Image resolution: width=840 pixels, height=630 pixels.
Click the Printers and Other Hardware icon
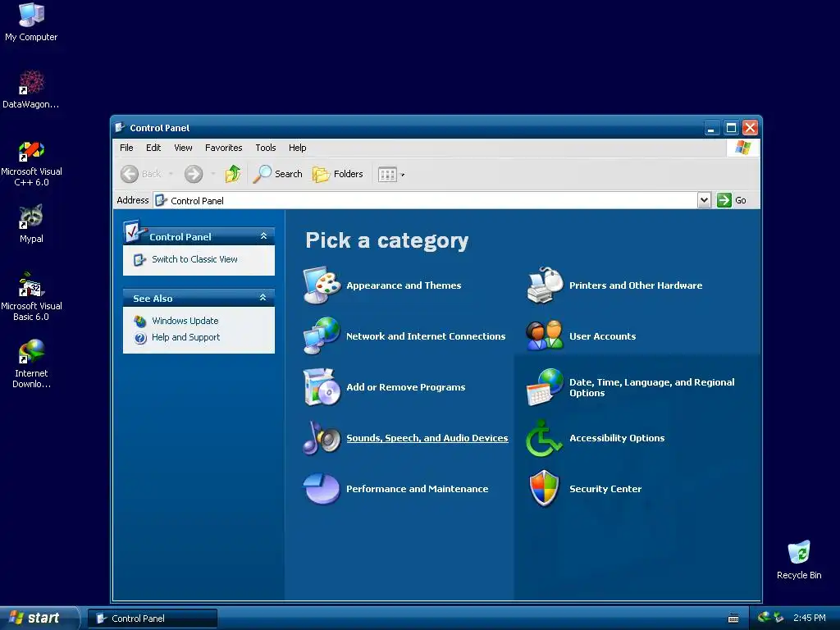(x=545, y=285)
